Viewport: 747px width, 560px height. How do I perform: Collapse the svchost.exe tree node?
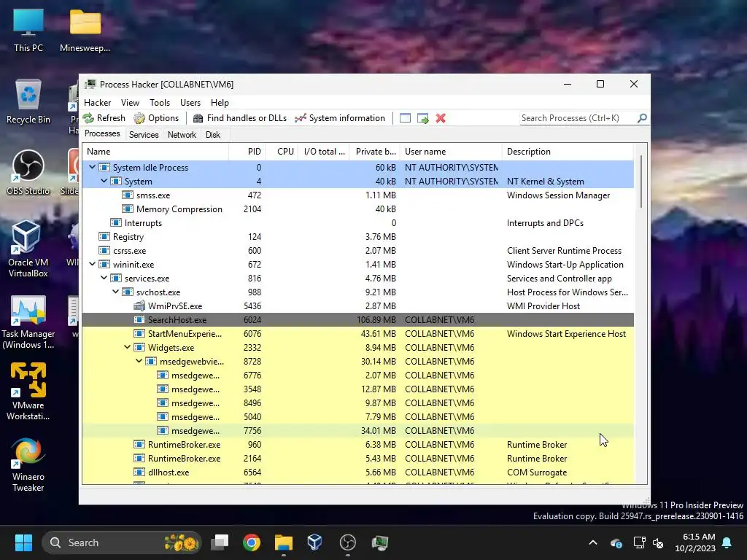tap(116, 292)
